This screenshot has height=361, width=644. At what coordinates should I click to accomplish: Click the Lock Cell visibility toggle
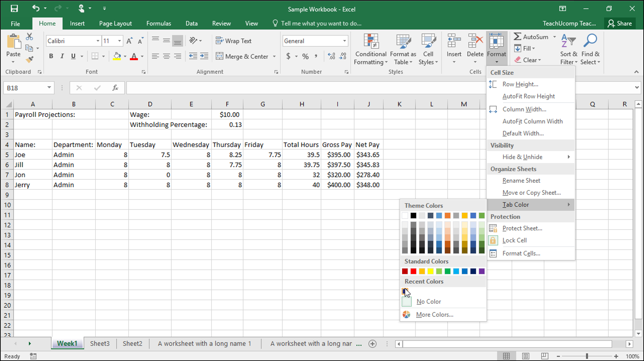514,240
